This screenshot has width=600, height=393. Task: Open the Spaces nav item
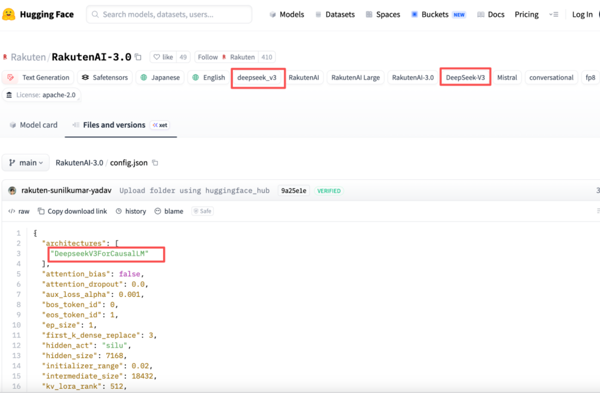[x=383, y=15]
